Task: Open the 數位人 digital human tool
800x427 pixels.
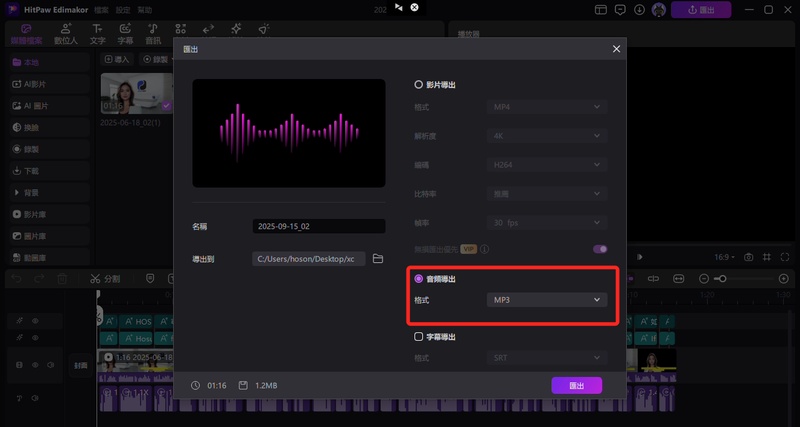Action: 67,34
